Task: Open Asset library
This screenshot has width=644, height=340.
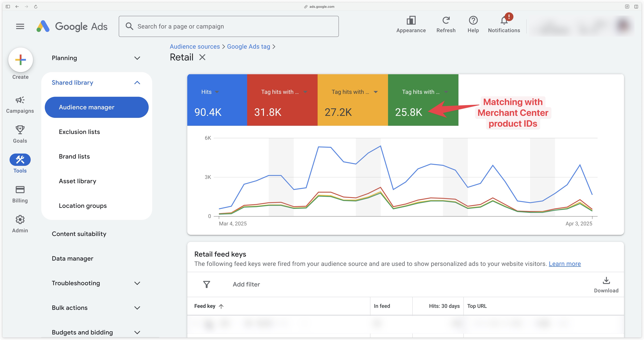Action: [x=77, y=181]
